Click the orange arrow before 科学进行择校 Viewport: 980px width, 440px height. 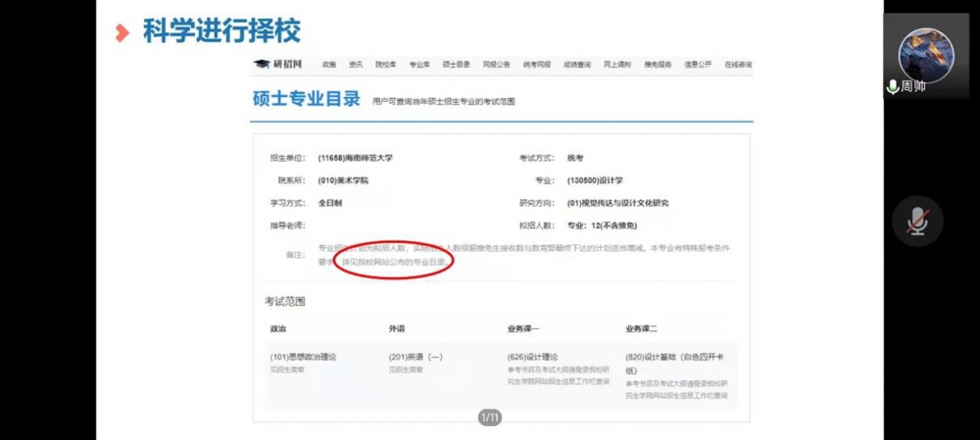click(x=122, y=32)
